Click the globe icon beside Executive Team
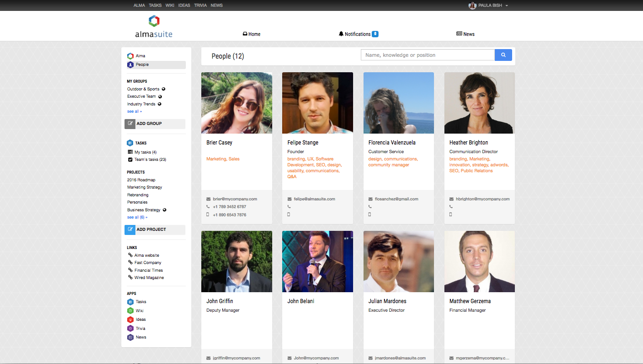643x364 pixels. (160, 96)
